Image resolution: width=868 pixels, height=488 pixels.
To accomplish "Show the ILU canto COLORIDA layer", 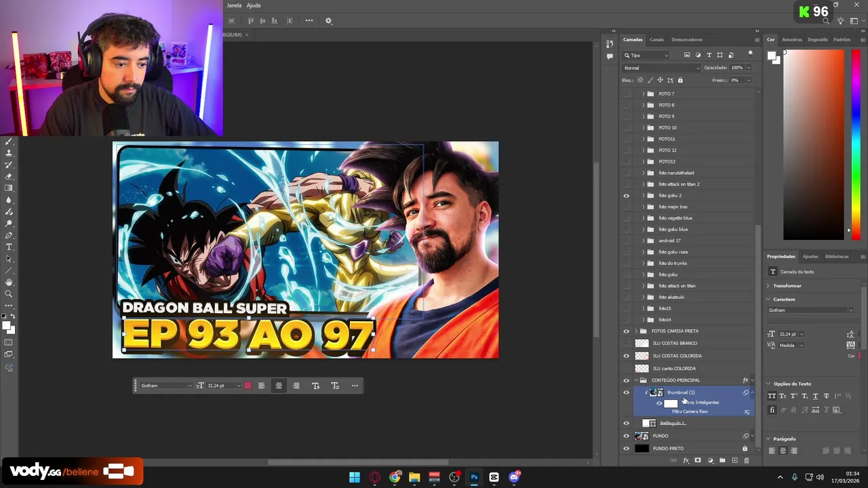I will 626,369.
